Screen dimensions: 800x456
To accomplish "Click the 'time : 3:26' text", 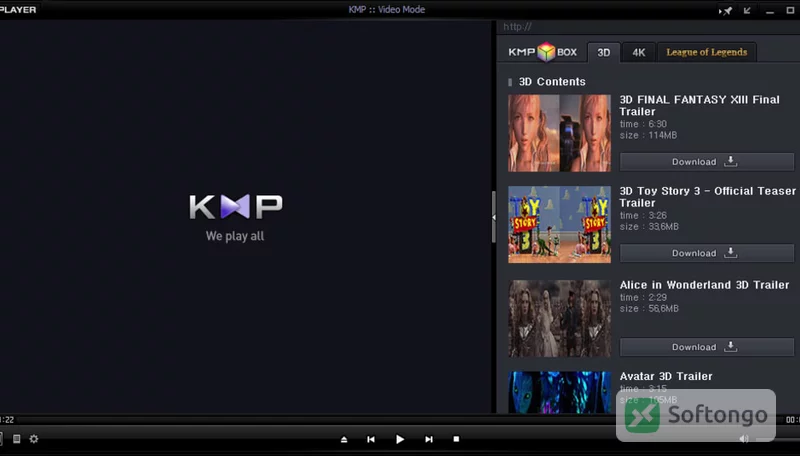I will (643, 215).
